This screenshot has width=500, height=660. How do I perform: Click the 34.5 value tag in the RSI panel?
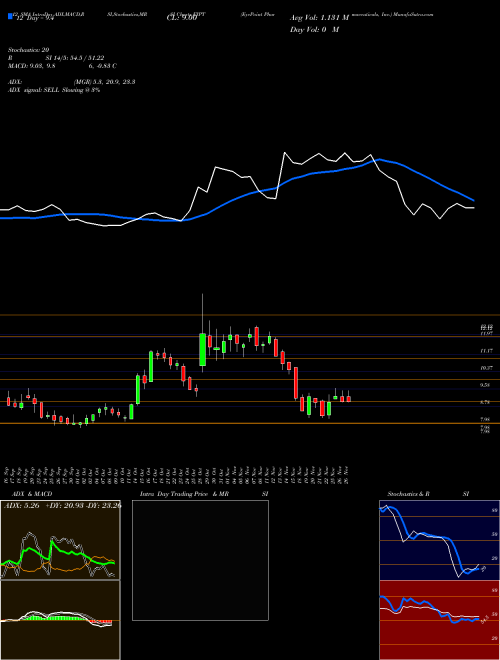[x=484, y=619]
